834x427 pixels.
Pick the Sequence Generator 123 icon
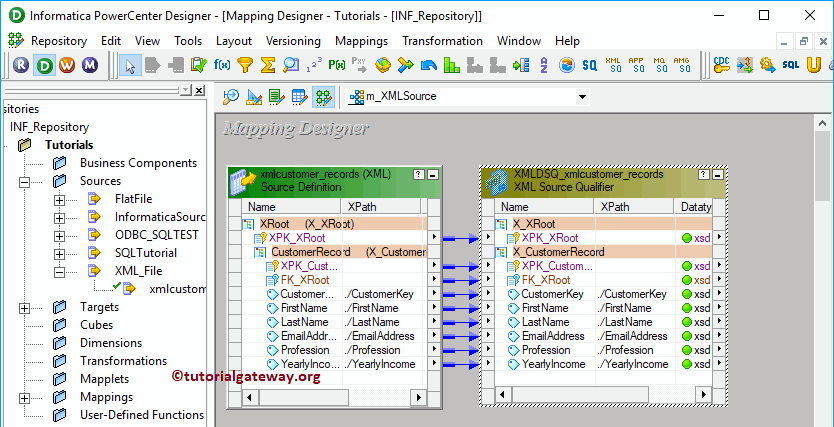point(314,65)
